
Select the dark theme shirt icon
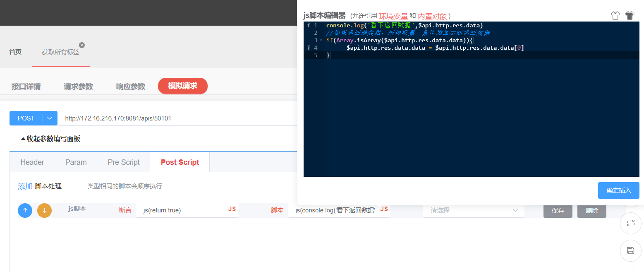630,16
